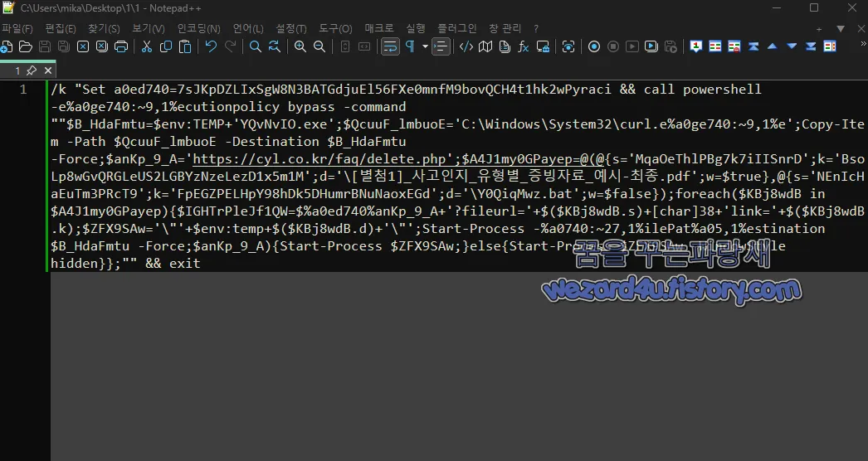Pin the tab named 1
The width and height of the screenshot is (868, 461).
pyautogui.click(x=32, y=70)
